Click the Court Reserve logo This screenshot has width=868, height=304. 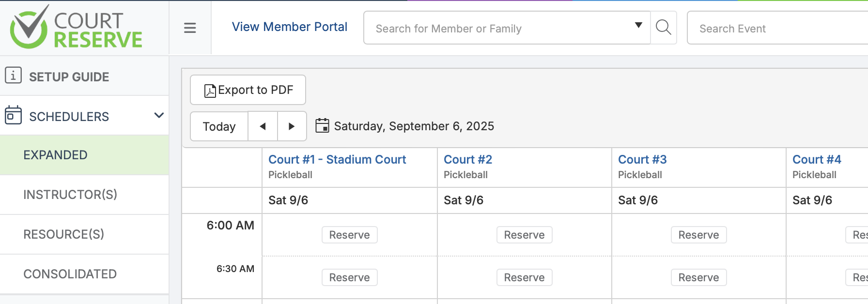76,27
